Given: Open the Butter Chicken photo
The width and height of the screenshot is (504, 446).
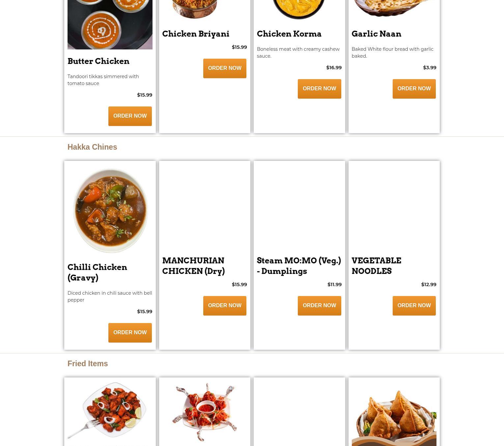Looking at the screenshot, I should [110, 24].
